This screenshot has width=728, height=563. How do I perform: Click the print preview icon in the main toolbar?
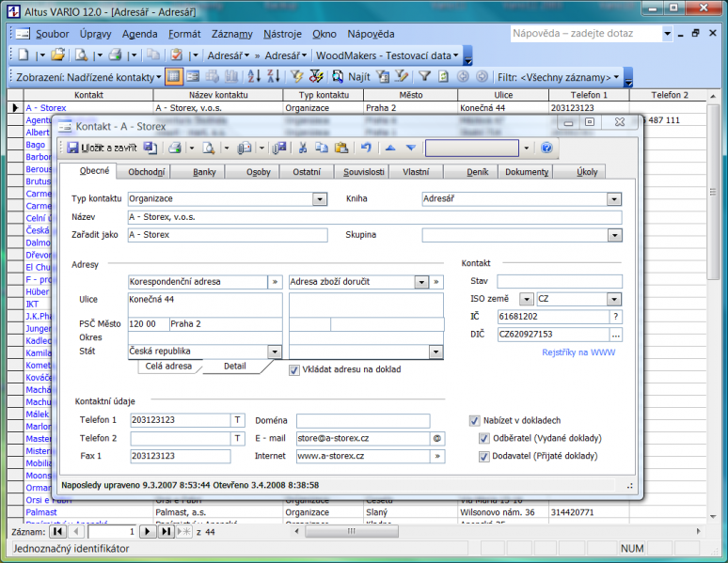pyautogui.click(x=81, y=55)
